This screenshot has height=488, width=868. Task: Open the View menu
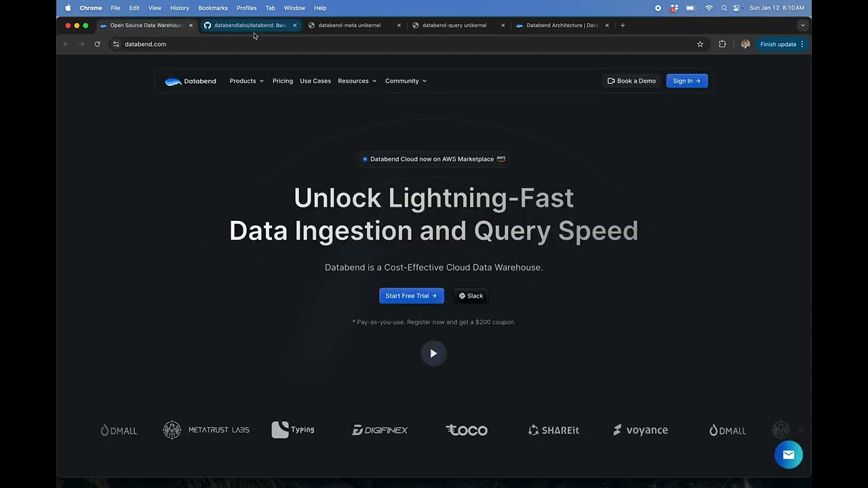click(x=155, y=8)
